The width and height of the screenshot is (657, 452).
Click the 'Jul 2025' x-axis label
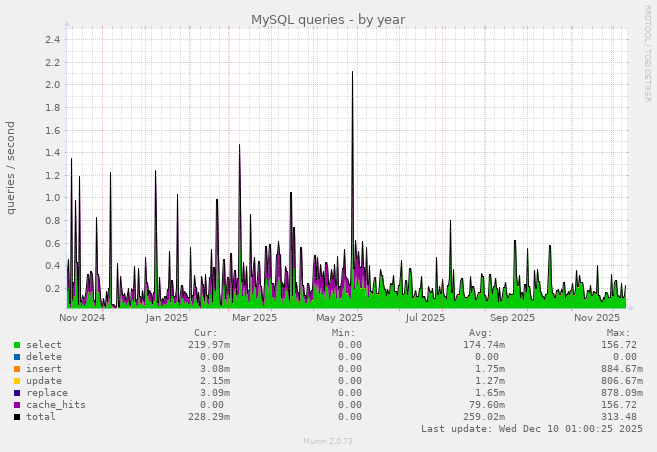click(425, 318)
